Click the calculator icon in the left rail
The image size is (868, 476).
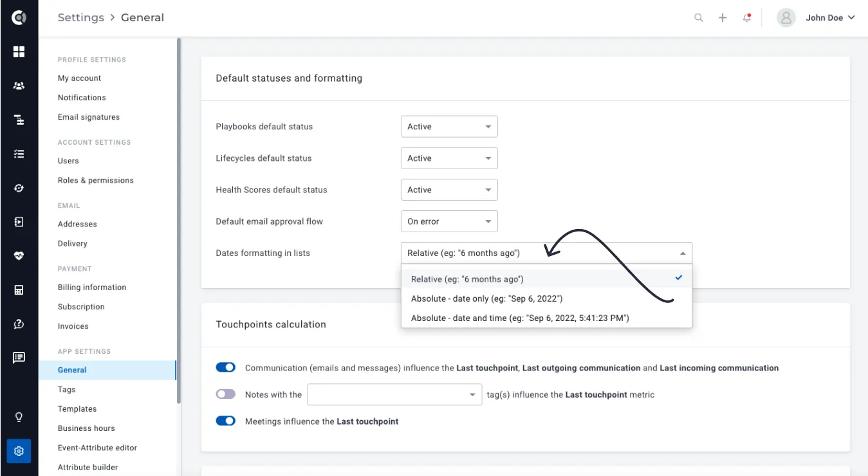click(x=19, y=290)
